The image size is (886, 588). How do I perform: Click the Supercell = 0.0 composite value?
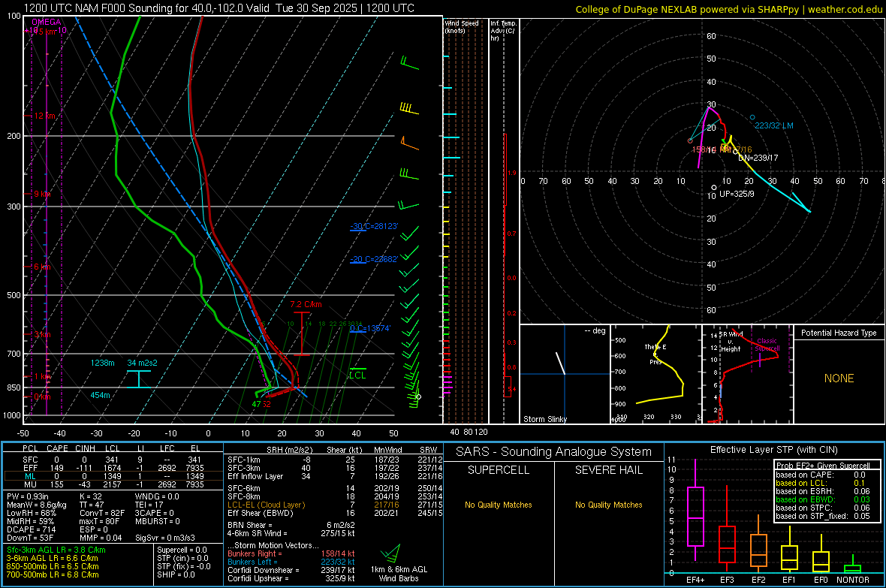(182, 550)
